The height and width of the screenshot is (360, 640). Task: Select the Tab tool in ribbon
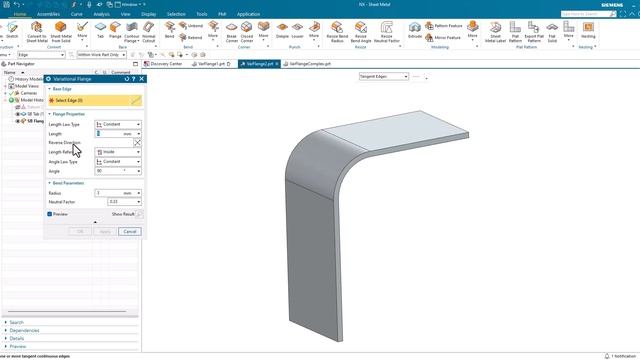[100, 31]
